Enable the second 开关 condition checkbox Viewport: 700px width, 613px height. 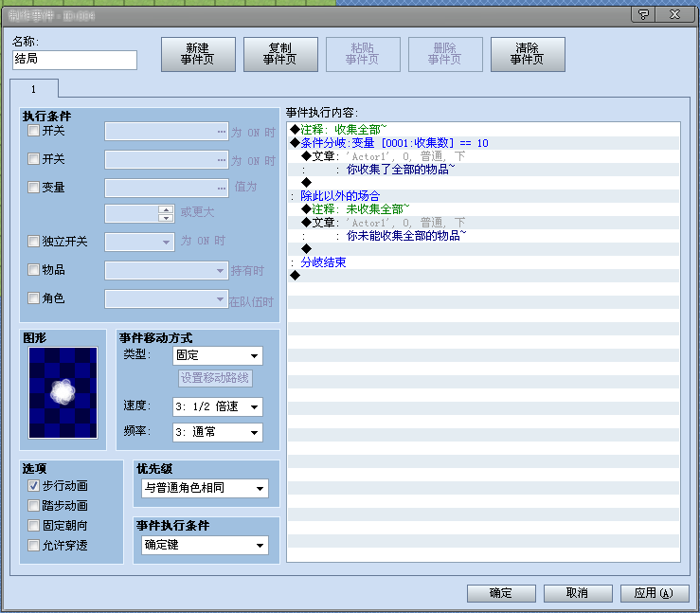(x=33, y=158)
